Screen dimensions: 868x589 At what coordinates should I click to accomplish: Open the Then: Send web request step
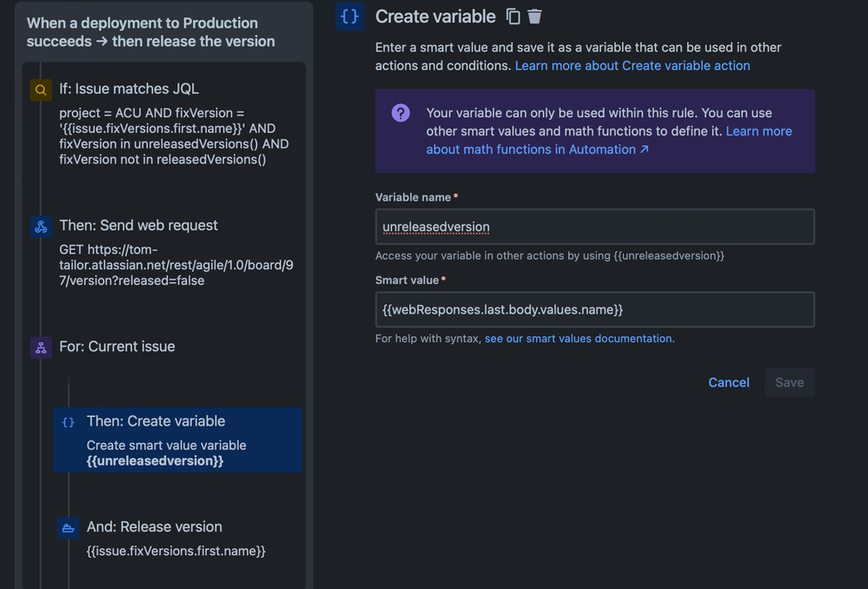[166, 253]
